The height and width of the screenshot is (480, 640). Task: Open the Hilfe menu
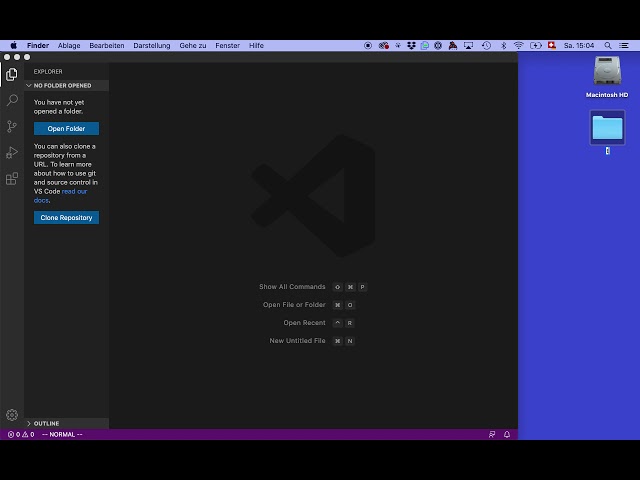coord(256,45)
